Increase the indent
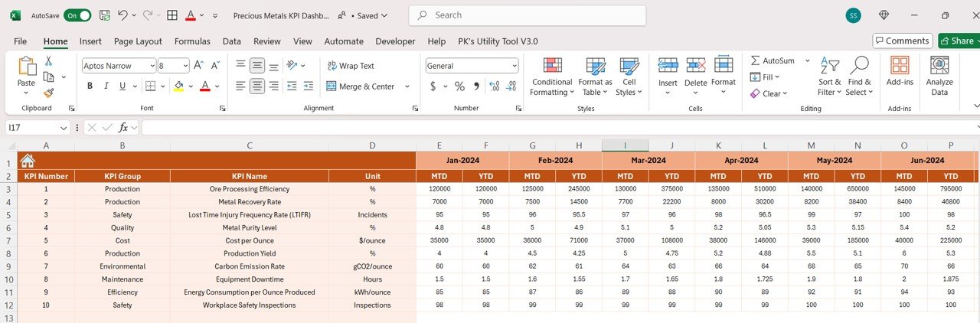Screen dimensions: 980x323 [x=309, y=86]
